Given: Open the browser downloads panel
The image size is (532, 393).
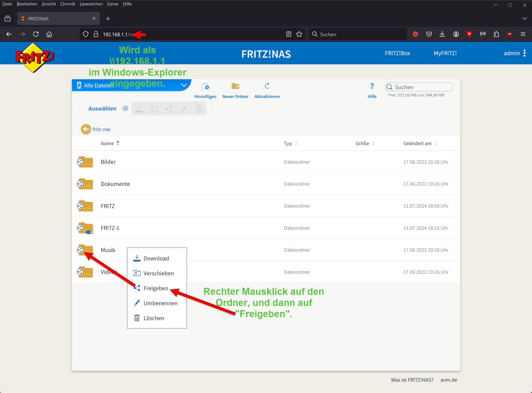Looking at the screenshot, I should pyautogui.click(x=442, y=34).
